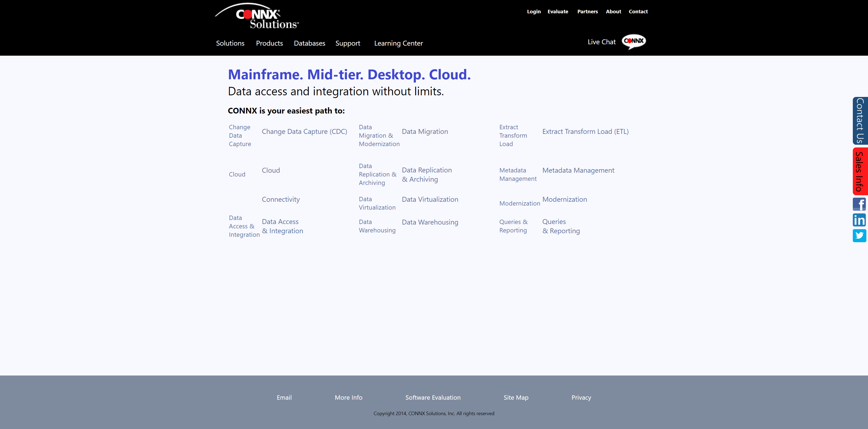The image size is (868, 429).
Task: Open the Solutions menu
Action: (230, 43)
